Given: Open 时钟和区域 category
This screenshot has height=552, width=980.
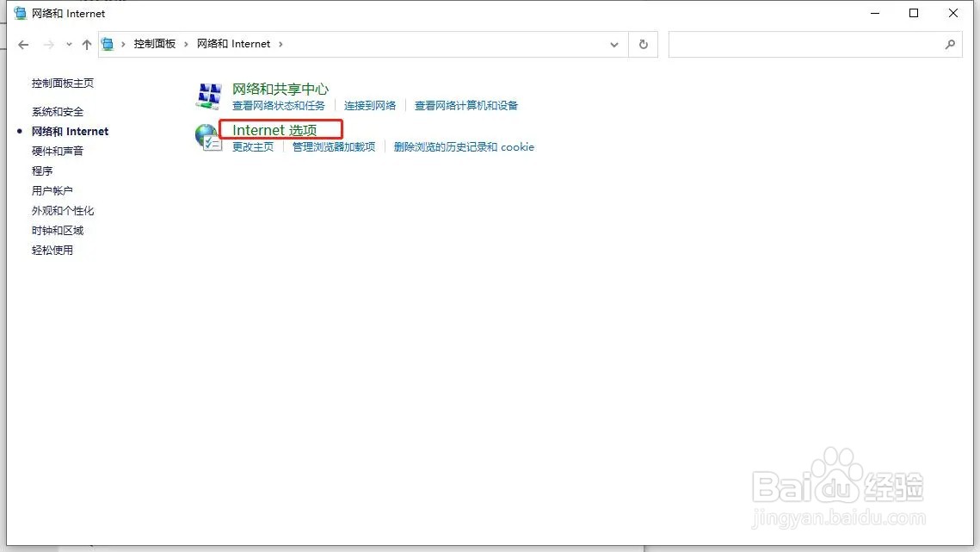Looking at the screenshot, I should [58, 230].
